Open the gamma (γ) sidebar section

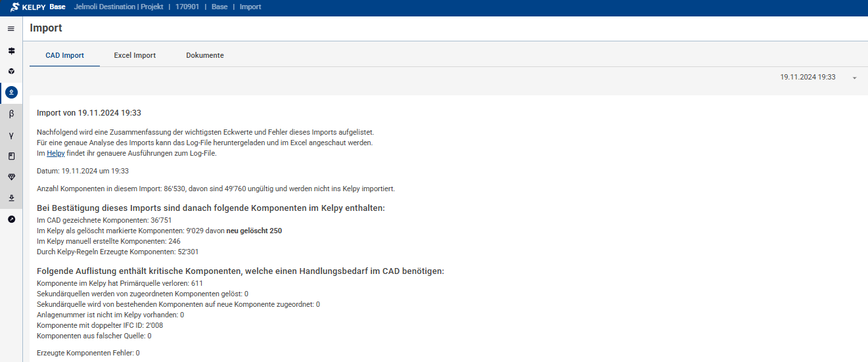(11, 135)
